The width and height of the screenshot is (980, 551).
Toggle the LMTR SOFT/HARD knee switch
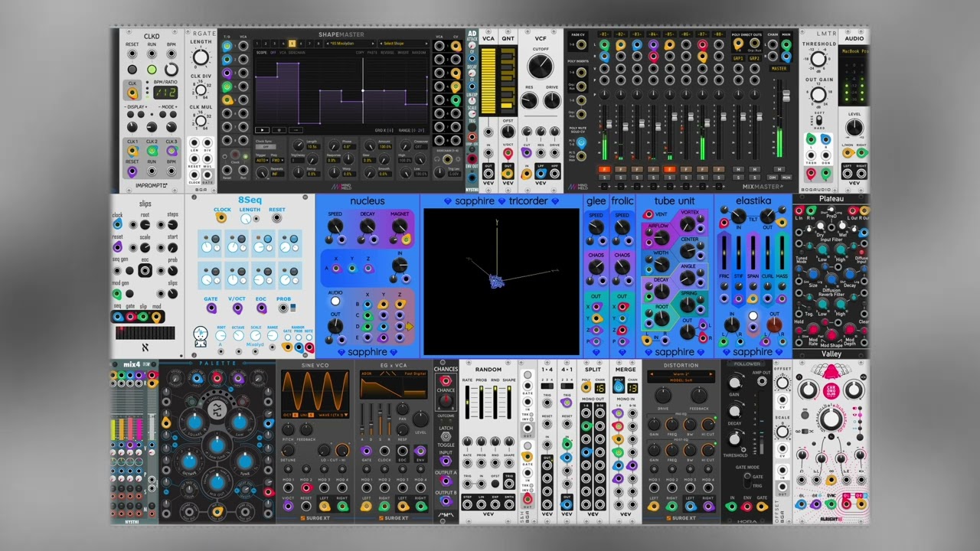coord(818,120)
